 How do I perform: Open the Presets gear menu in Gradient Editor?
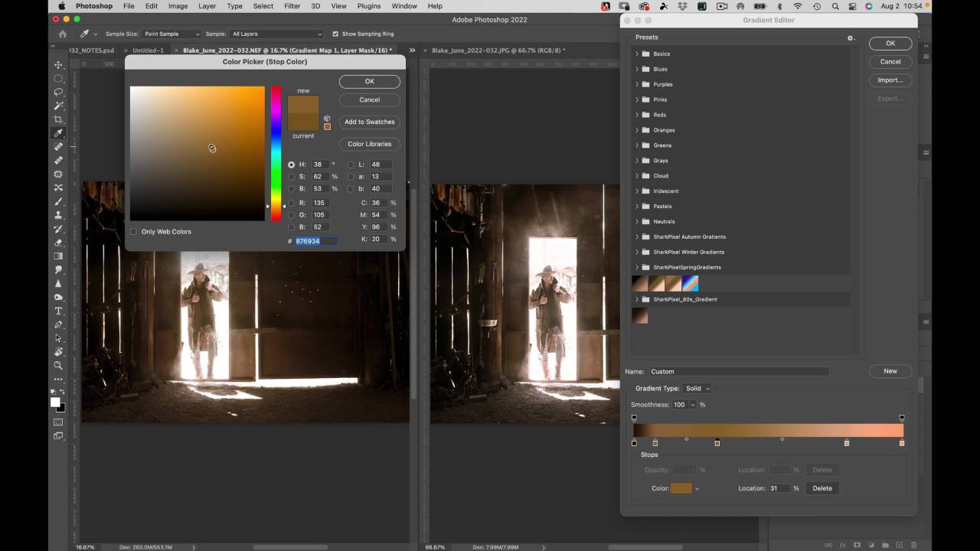pyautogui.click(x=850, y=37)
